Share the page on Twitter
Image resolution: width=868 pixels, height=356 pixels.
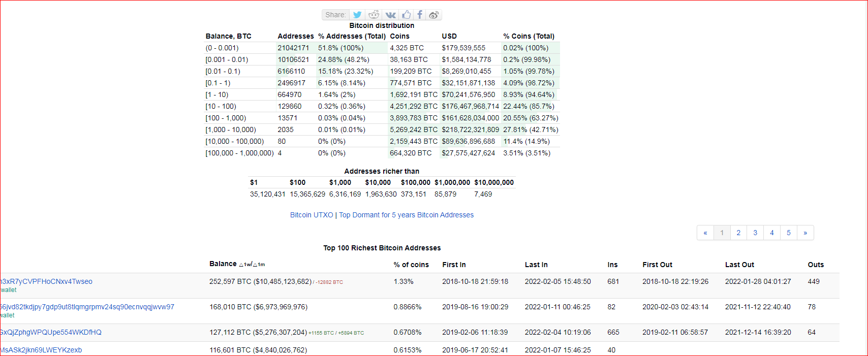[357, 15]
